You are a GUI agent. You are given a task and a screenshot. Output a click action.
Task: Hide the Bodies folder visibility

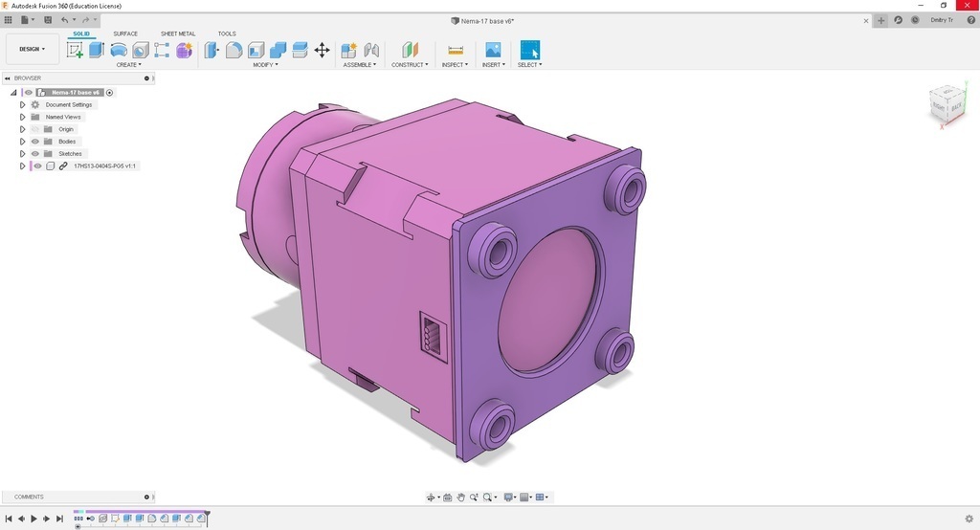tap(35, 142)
